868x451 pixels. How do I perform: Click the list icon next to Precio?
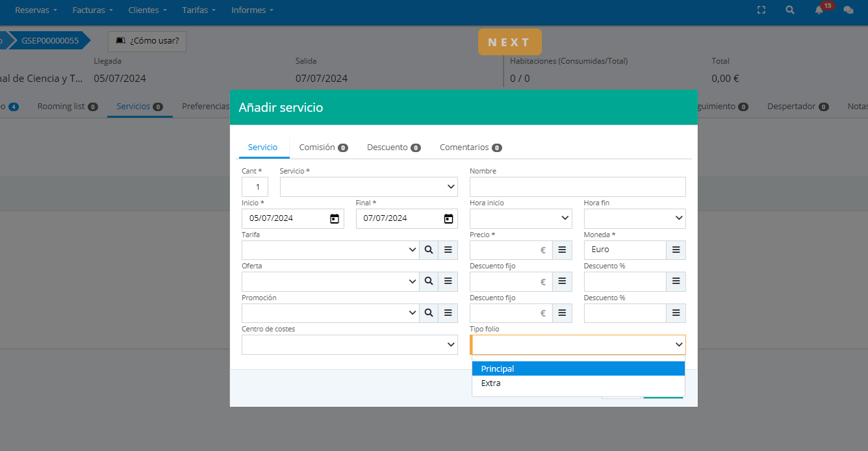point(562,250)
